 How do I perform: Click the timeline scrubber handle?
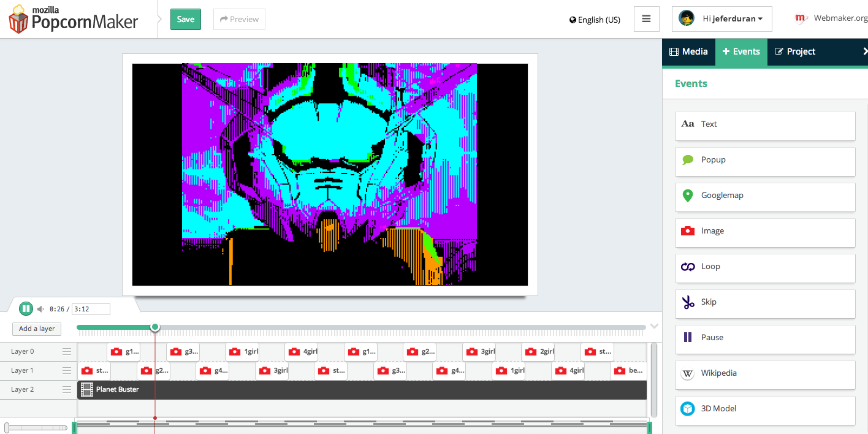[x=155, y=327]
